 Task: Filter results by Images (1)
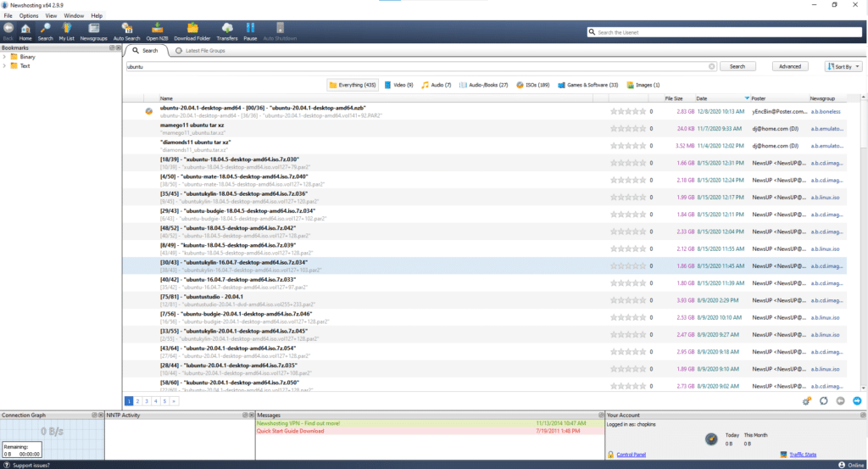[x=643, y=85]
